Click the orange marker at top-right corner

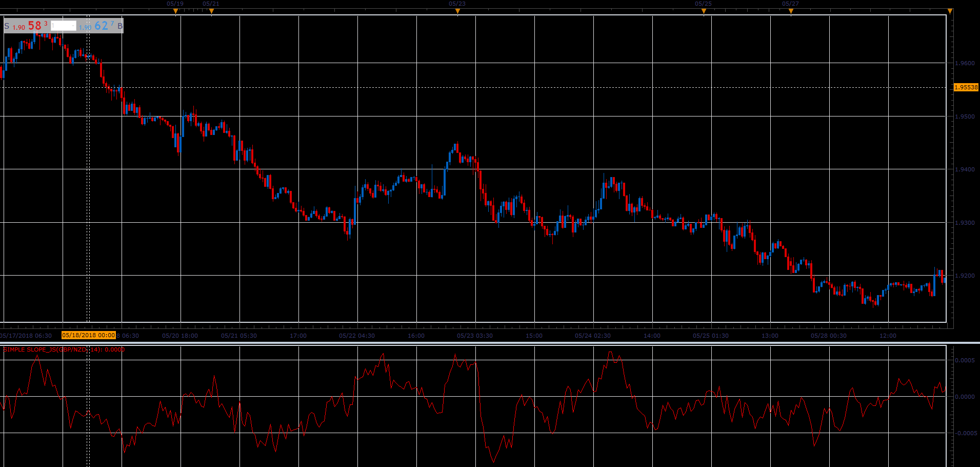tap(950, 11)
